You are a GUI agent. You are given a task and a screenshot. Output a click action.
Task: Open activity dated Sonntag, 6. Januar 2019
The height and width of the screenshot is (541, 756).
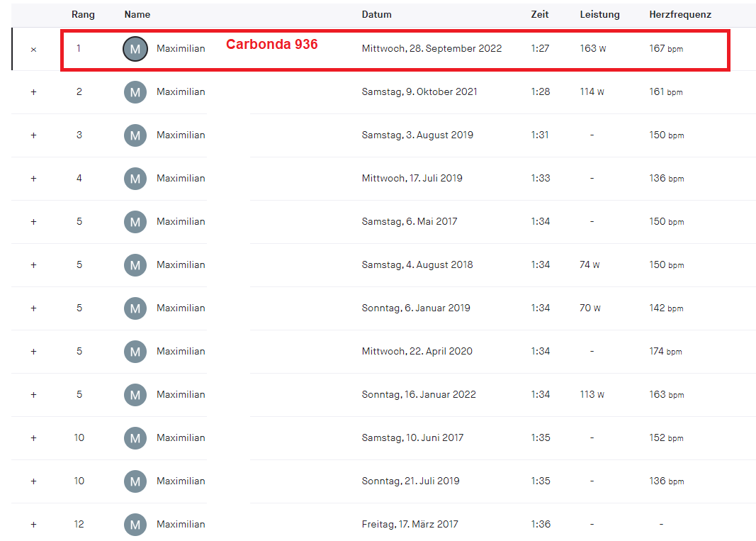point(416,308)
